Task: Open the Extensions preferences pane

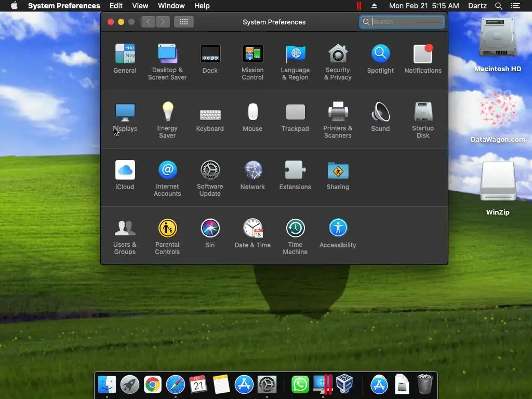Action: [295, 175]
